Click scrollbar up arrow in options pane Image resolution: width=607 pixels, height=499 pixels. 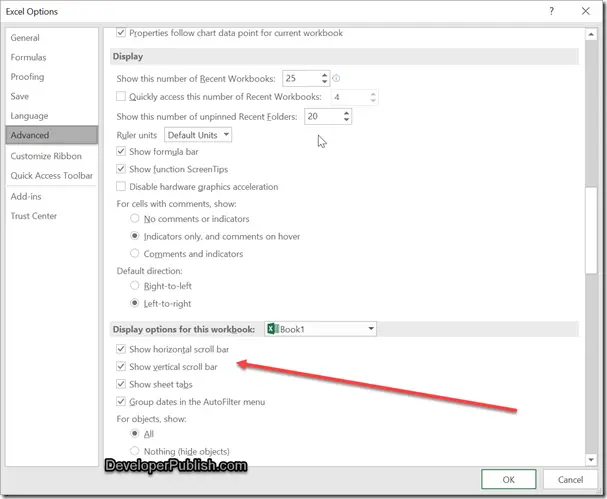click(591, 34)
